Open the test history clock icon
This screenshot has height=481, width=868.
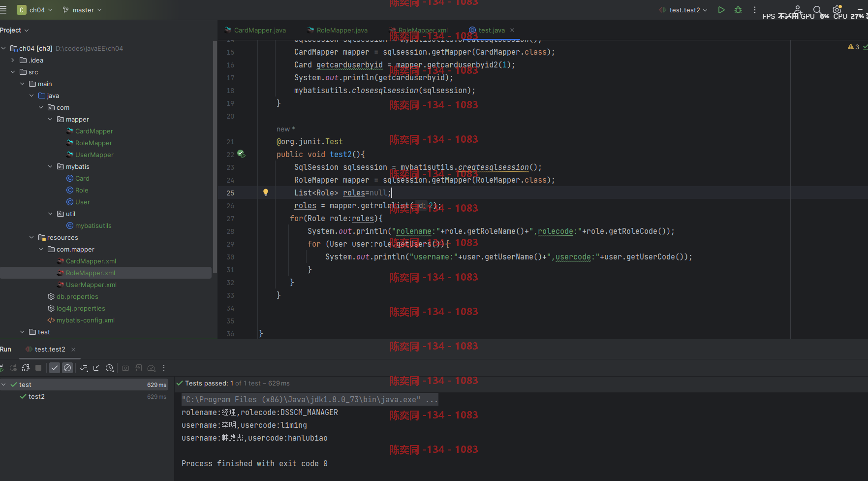pyautogui.click(x=110, y=368)
